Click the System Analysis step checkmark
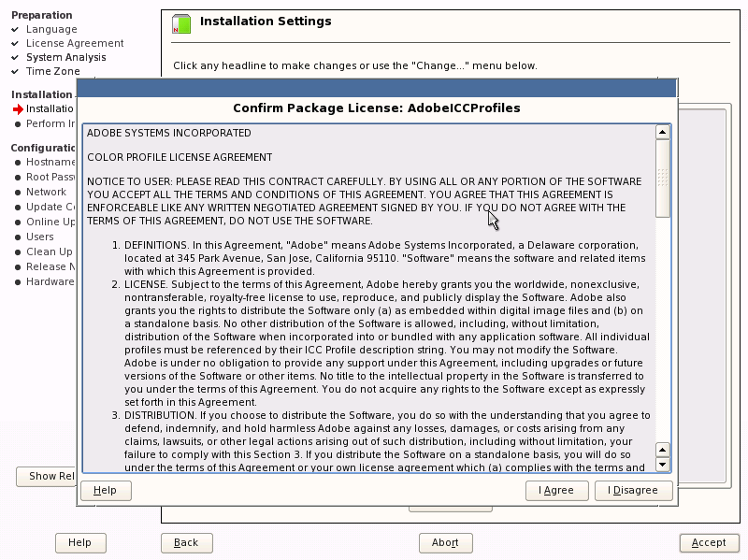The height and width of the screenshot is (560, 748). (15, 58)
